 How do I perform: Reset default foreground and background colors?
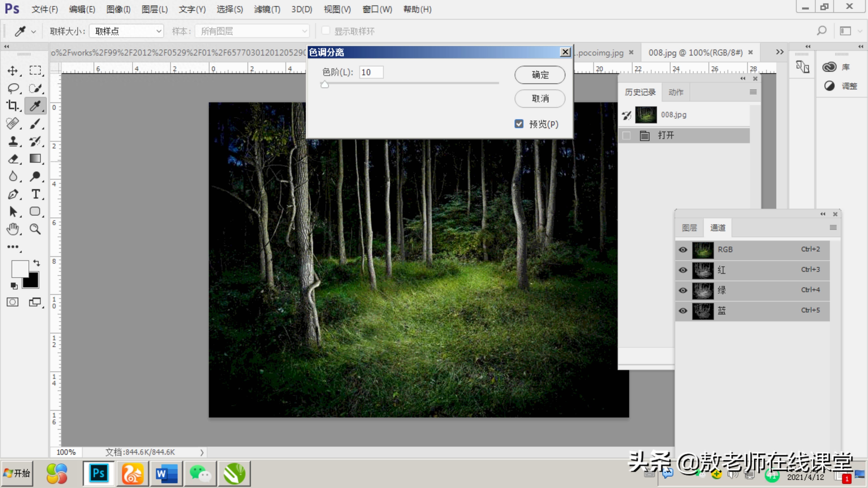14,286
